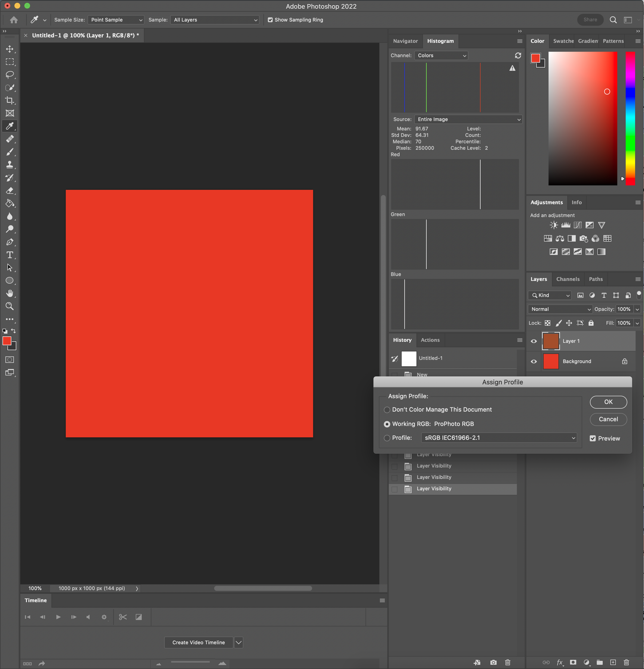Viewport: 644px width, 669px height.
Task: Select the Move tool
Action: [10, 49]
